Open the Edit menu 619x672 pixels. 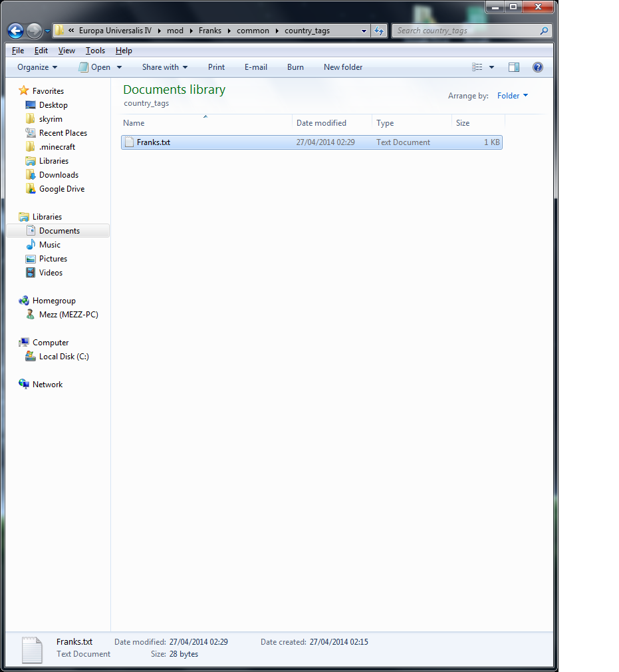pos(41,51)
